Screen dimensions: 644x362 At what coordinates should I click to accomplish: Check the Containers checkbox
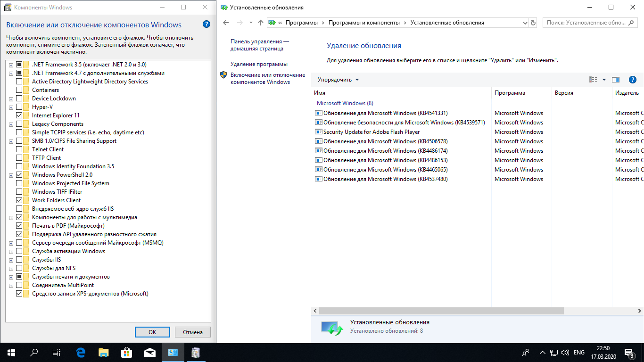19,90
